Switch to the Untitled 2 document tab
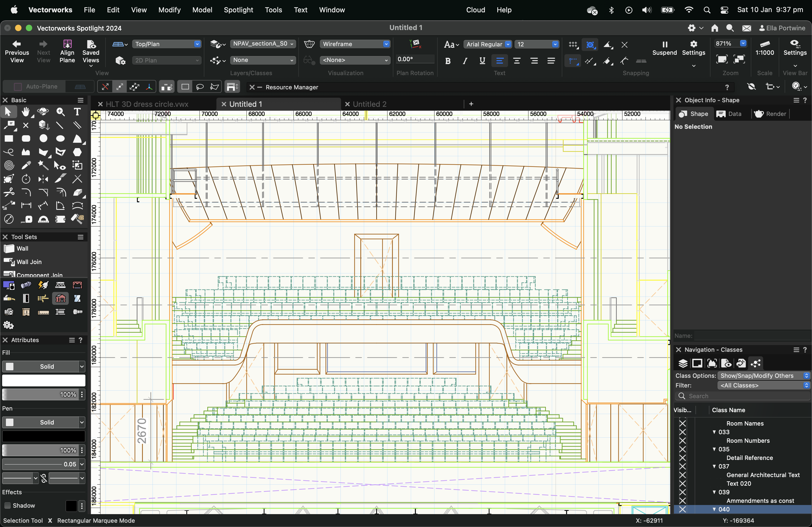The height and width of the screenshot is (527, 812). coord(369,104)
